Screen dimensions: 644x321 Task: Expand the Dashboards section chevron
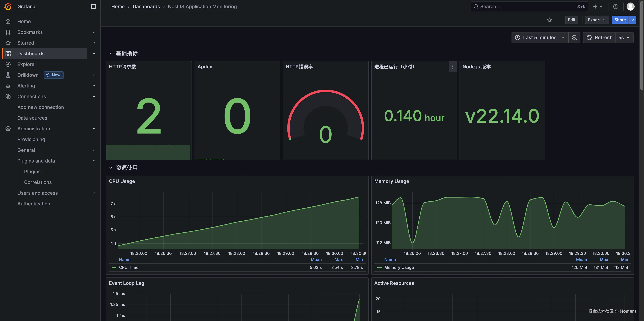(94, 54)
